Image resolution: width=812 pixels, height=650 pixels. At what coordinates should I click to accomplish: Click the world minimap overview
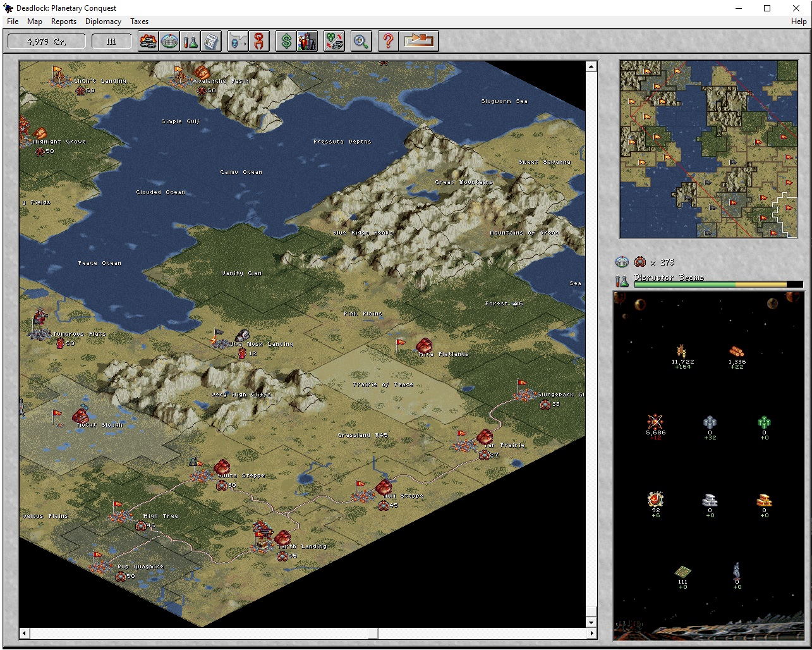708,149
